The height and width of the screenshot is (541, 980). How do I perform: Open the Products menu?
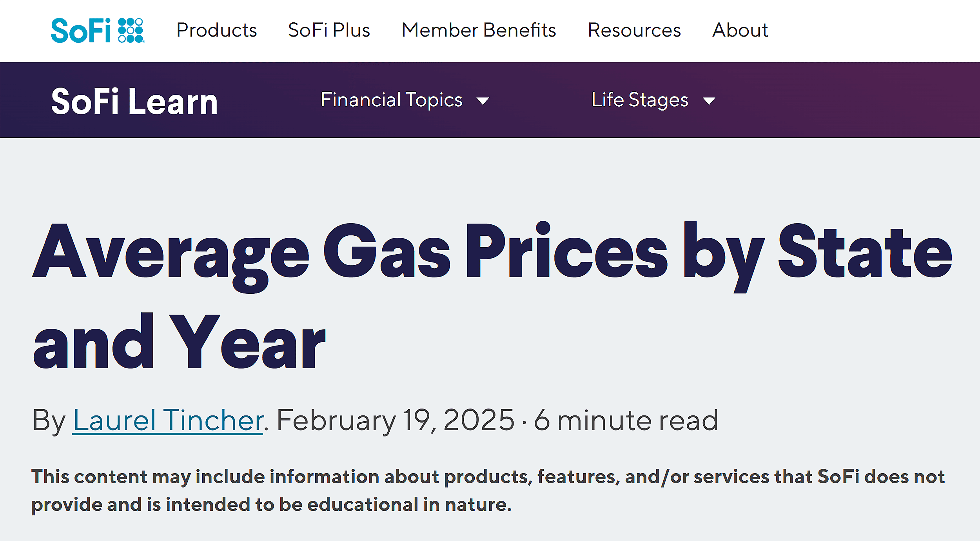coord(216,30)
